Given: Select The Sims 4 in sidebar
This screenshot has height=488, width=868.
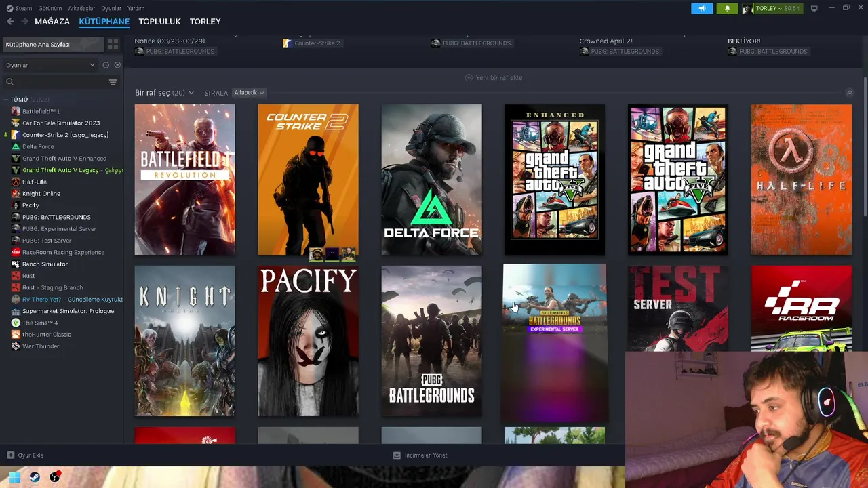Looking at the screenshot, I should pos(40,323).
